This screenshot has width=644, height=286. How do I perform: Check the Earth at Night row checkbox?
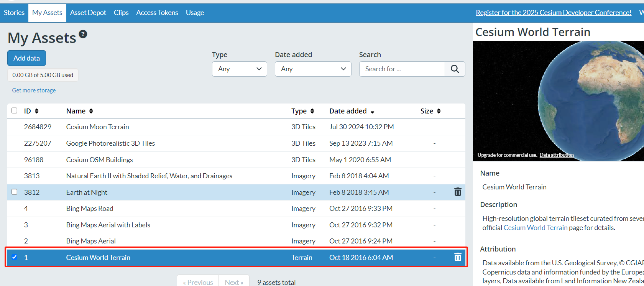click(x=15, y=192)
